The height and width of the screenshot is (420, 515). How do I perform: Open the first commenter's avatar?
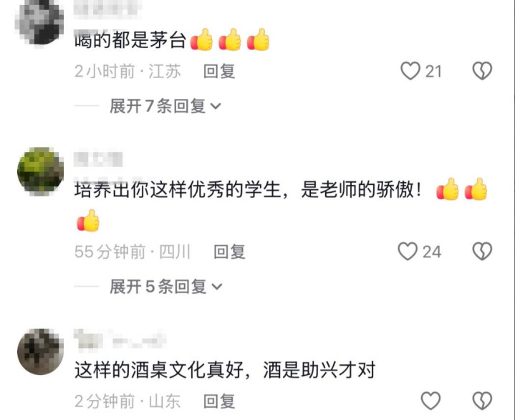pyautogui.click(x=40, y=22)
